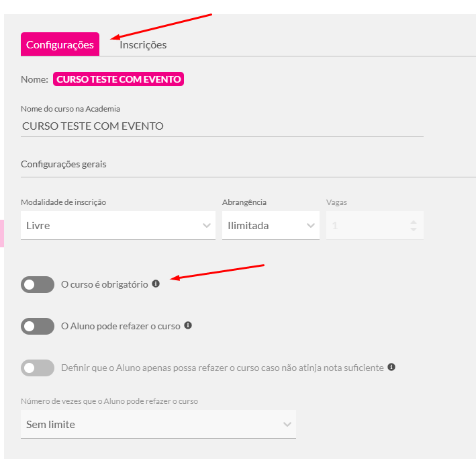
Task: Click the O curso é obrigatório label
Action: 105,284
